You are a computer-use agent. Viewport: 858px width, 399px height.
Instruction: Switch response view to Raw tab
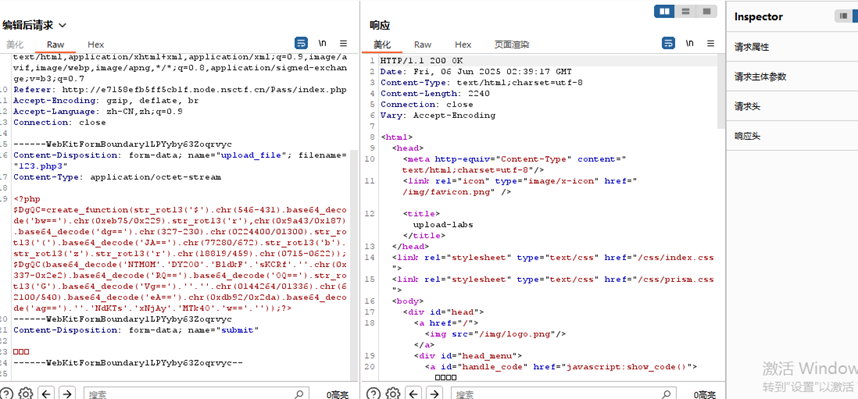pyautogui.click(x=422, y=44)
